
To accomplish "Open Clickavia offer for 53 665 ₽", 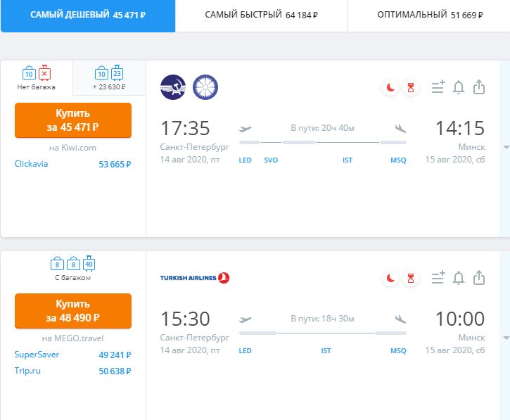I will (73, 164).
